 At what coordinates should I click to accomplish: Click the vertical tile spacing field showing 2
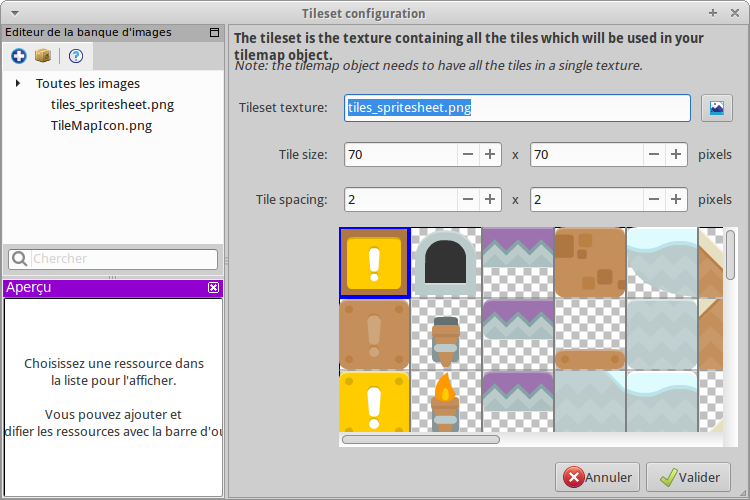click(x=587, y=200)
